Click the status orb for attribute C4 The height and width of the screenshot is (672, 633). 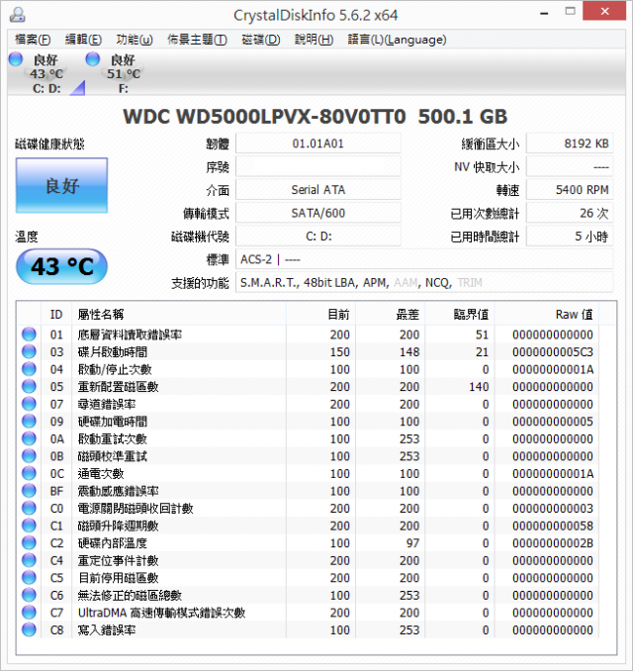click(x=29, y=560)
